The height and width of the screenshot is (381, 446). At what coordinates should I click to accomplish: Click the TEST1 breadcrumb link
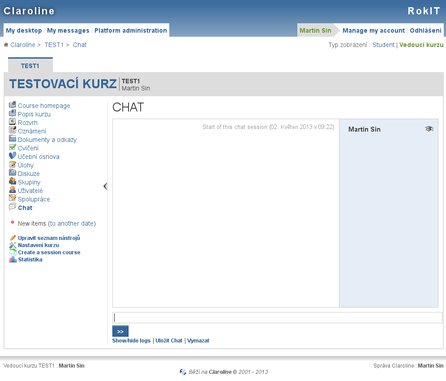pos(54,45)
